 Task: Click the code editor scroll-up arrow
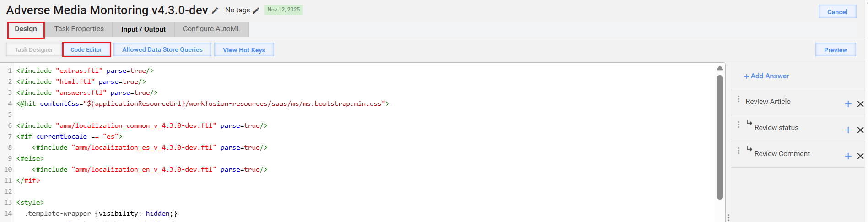720,68
